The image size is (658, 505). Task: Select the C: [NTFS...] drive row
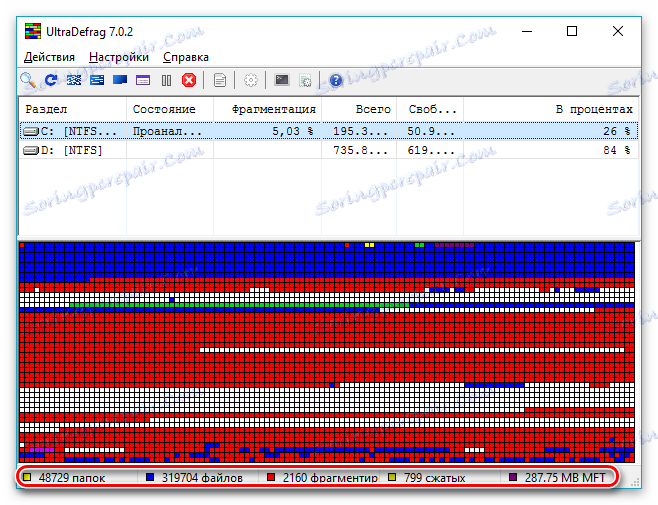329,131
